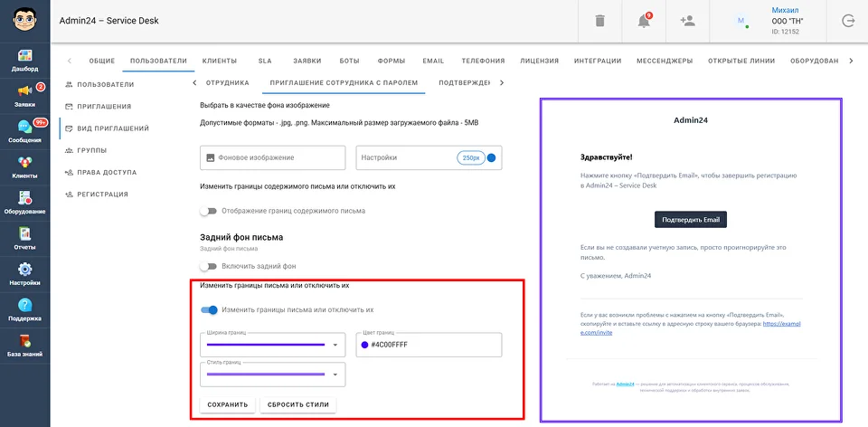868x427 pixels.
Task: Open Ширина границ dropdown
Action: click(273, 345)
